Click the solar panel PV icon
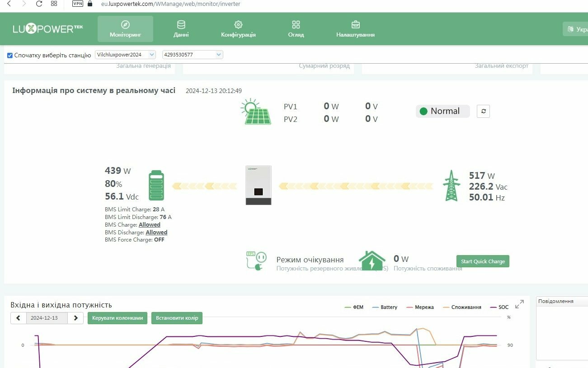The image size is (588, 368). 256,112
